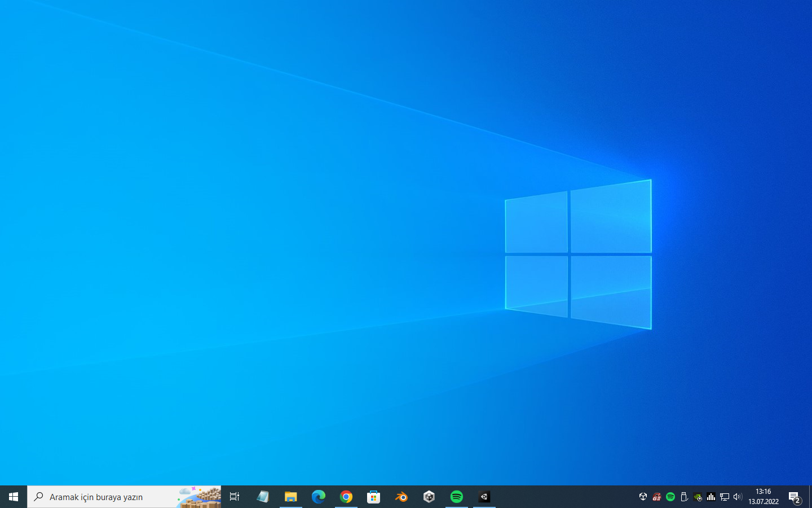Open Unity Hub from the taskbar

(429, 497)
